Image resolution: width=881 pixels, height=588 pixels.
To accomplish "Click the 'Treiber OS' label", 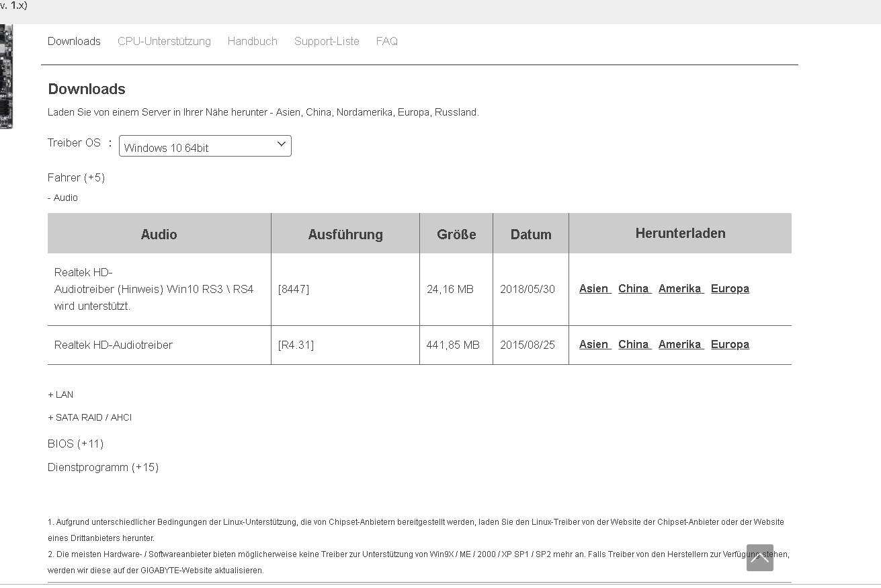I will pos(74,142).
